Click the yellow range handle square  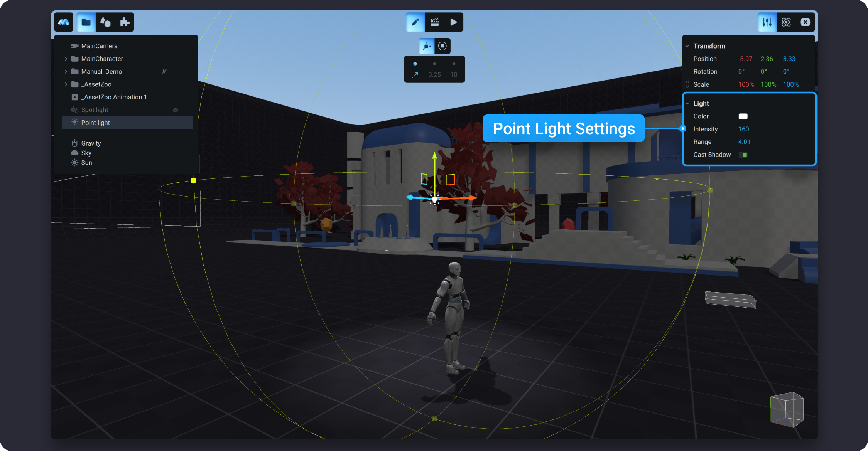pyautogui.click(x=194, y=180)
